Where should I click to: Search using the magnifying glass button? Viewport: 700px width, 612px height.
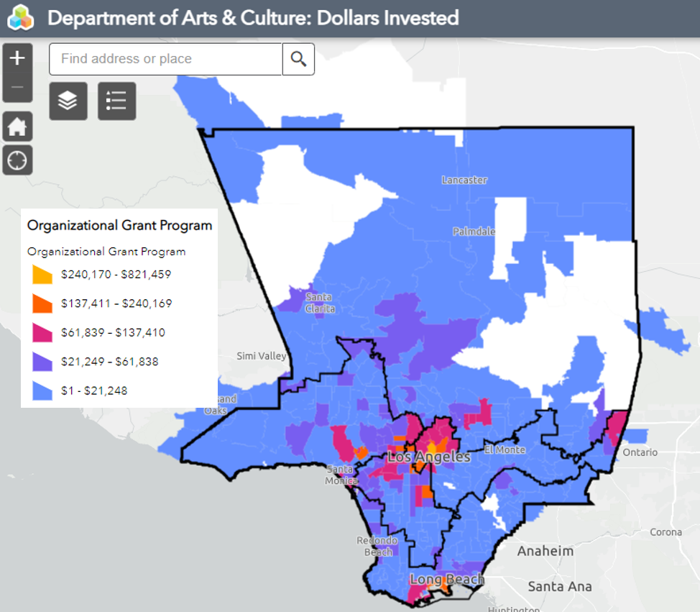coord(298,59)
